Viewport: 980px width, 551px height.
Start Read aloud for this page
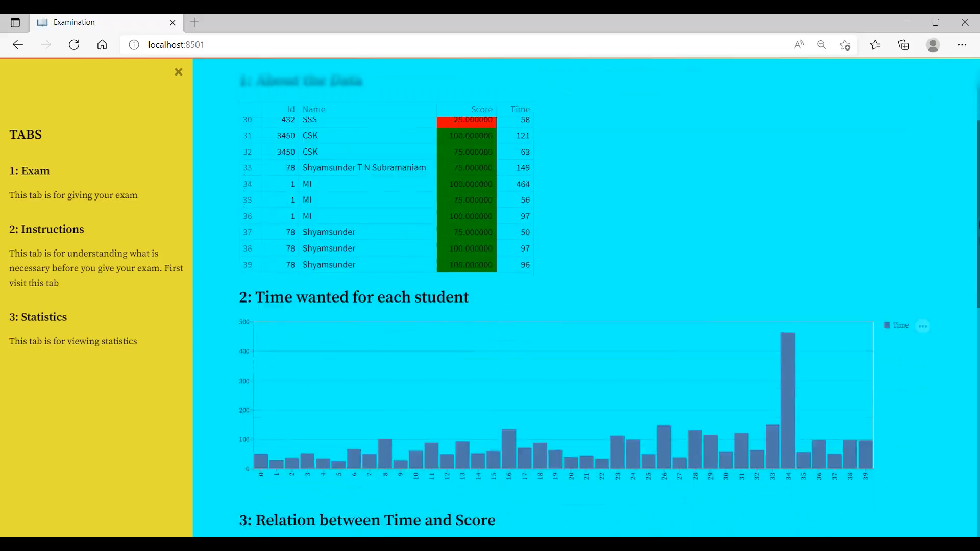point(799,45)
